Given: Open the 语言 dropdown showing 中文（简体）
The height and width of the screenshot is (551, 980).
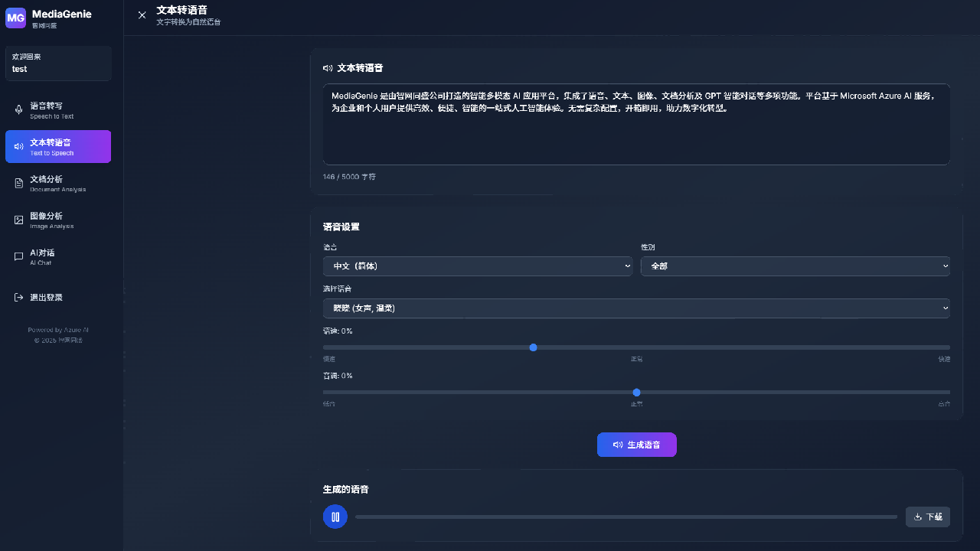Looking at the screenshot, I should pos(478,266).
